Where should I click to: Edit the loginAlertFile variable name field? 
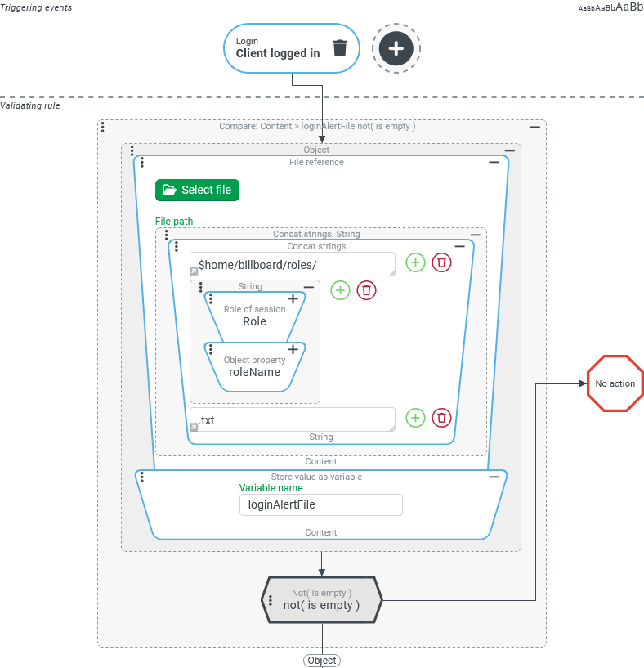(321, 504)
